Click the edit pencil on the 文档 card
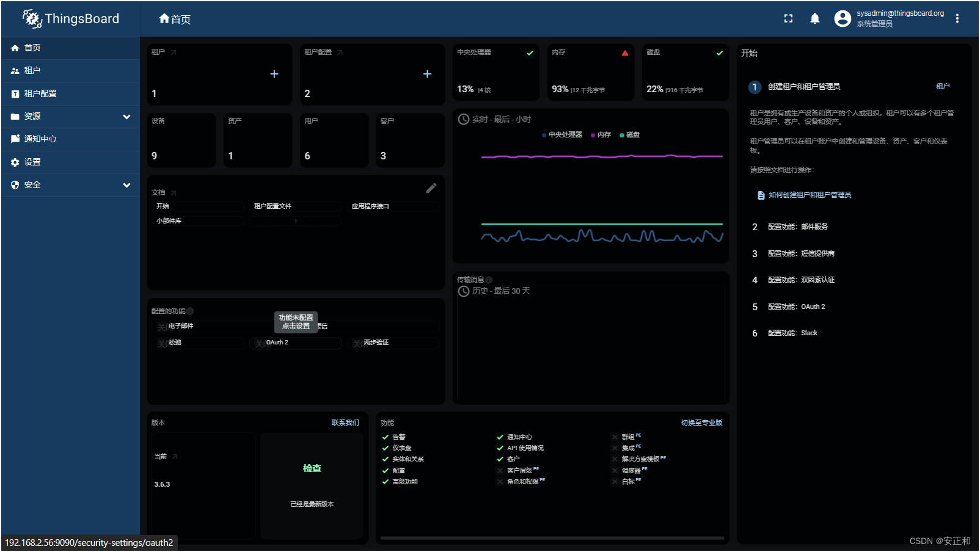980x552 pixels. click(432, 188)
